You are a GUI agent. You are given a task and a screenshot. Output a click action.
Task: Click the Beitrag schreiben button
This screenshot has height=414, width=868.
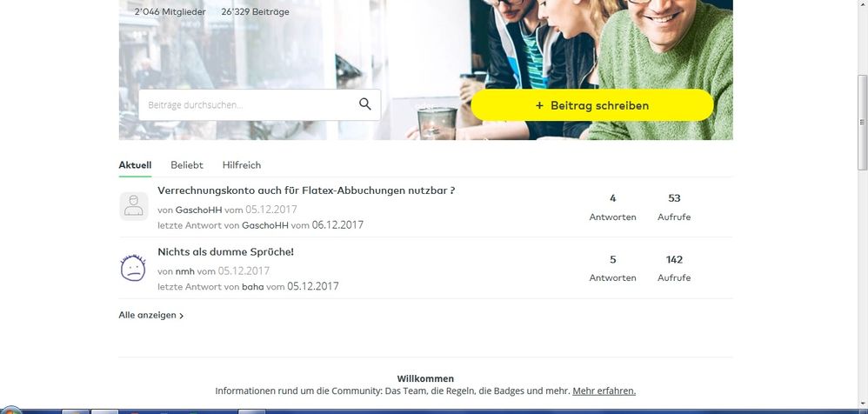pos(591,105)
